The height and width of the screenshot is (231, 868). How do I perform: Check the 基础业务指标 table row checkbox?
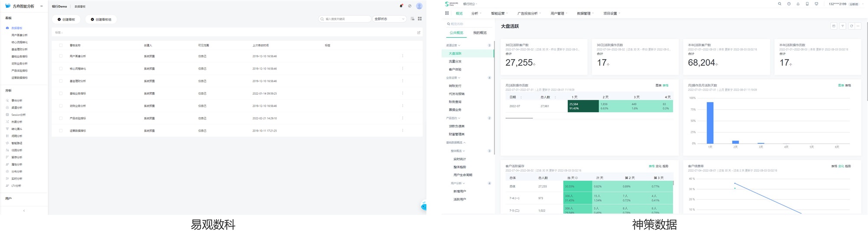point(61,93)
